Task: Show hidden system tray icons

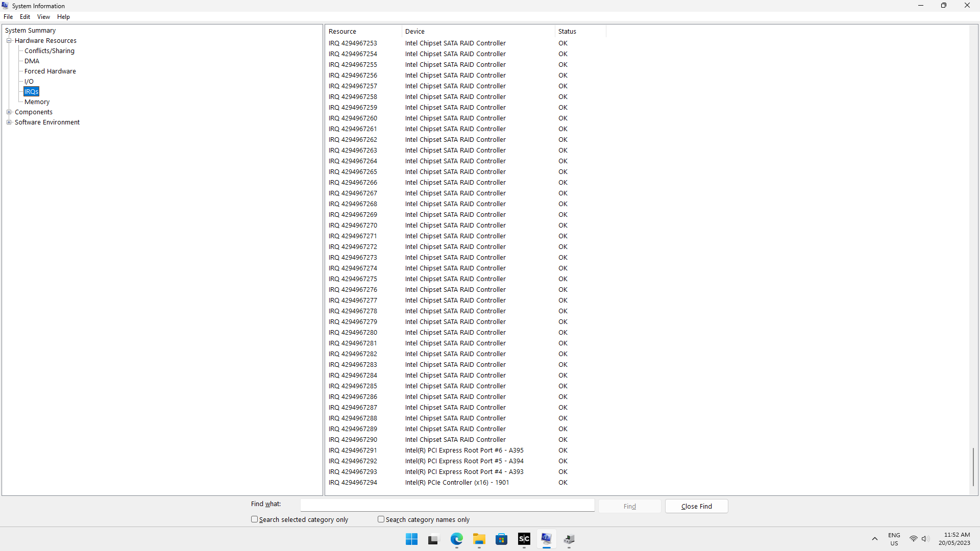Action: (x=875, y=539)
